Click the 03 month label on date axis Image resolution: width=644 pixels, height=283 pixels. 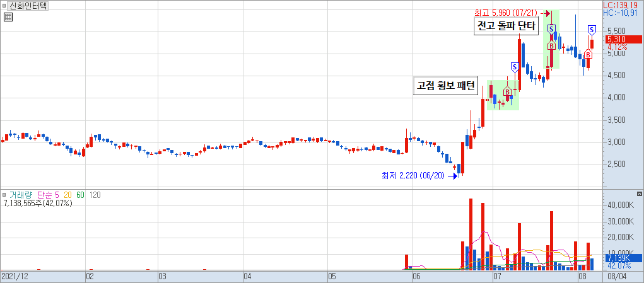(x=162, y=277)
